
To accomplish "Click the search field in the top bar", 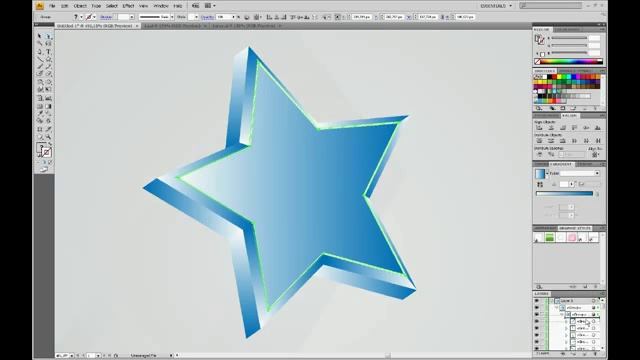I will pos(551,6).
